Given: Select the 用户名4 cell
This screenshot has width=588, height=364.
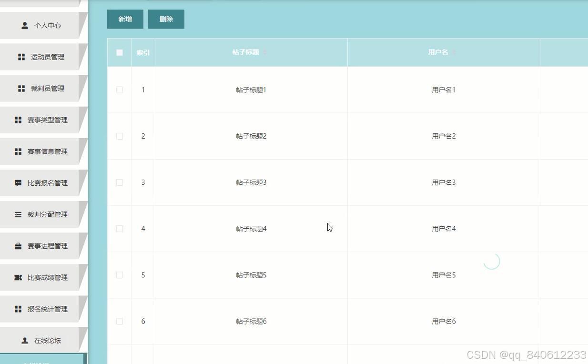Looking at the screenshot, I should [x=444, y=229].
